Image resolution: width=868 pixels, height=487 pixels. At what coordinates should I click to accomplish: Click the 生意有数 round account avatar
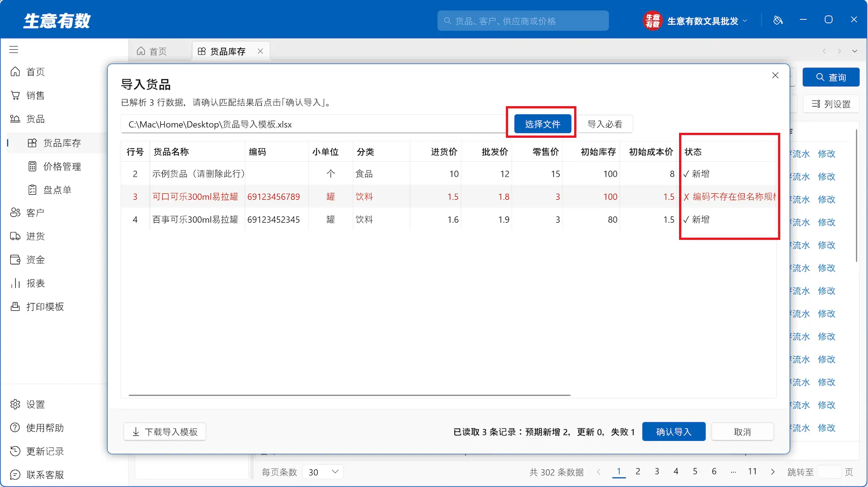[x=652, y=21]
